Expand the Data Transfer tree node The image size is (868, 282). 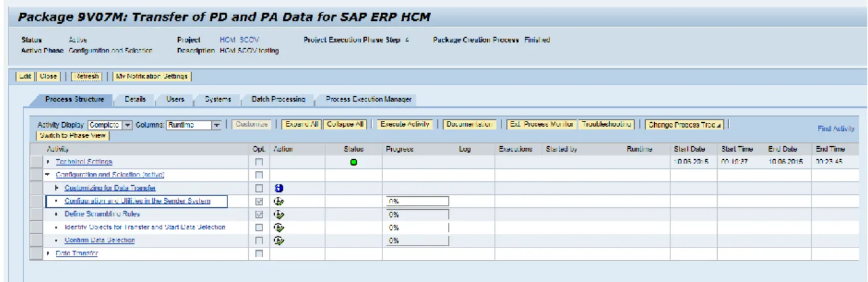click(x=49, y=253)
